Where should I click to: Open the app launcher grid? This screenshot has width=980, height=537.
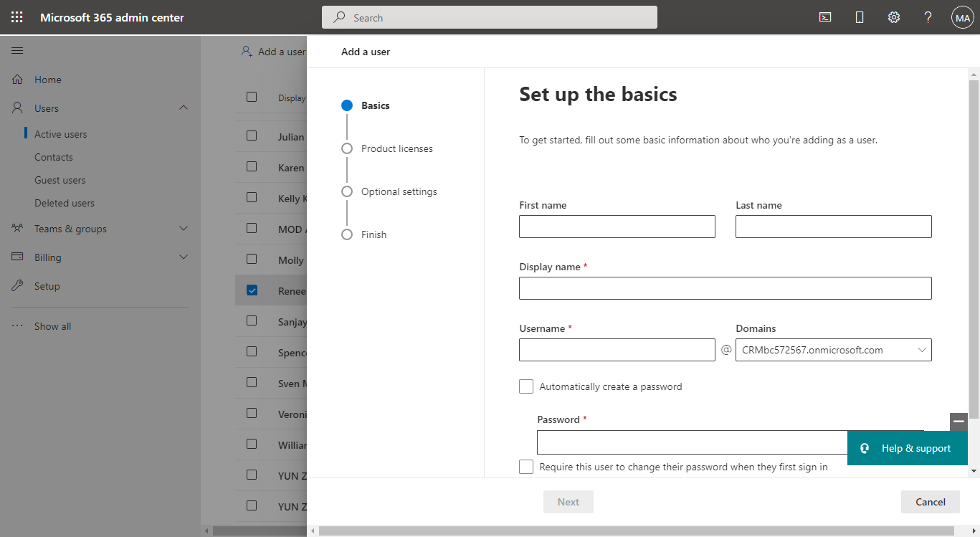[16, 16]
